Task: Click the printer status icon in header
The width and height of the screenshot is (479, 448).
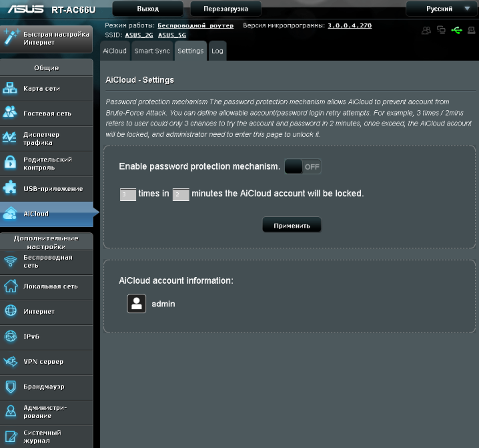Action: [x=472, y=30]
